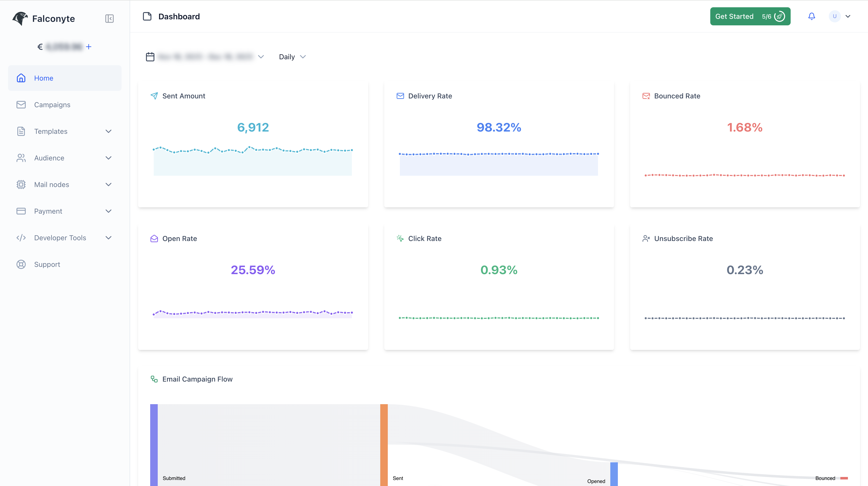Click the Dashboard page icon

[147, 16]
